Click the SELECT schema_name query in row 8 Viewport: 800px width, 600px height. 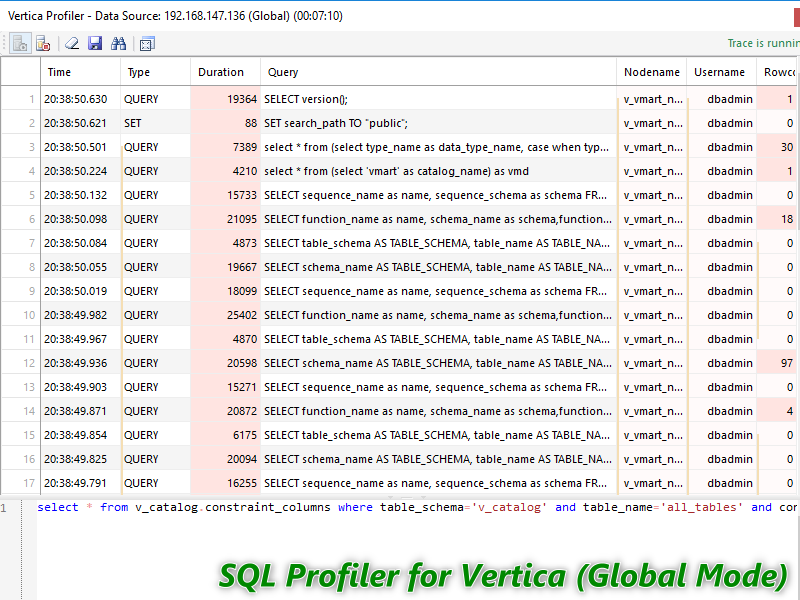pyautogui.click(x=439, y=267)
